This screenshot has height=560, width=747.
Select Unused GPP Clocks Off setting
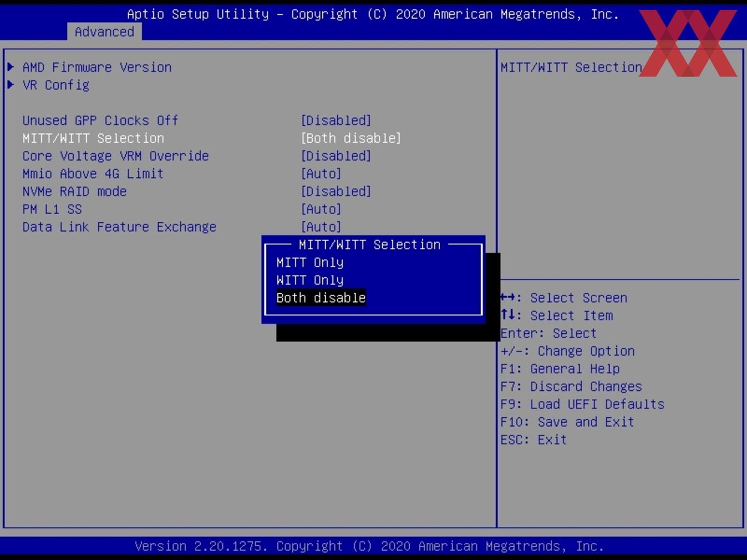pyautogui.click(x=101, y=120)
